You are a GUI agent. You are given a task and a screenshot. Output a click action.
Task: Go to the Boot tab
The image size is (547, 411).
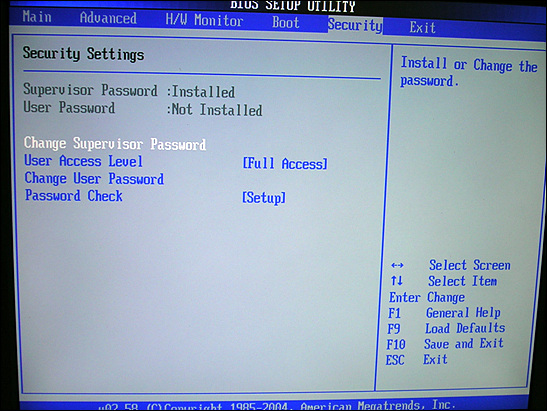coord(286,22)
